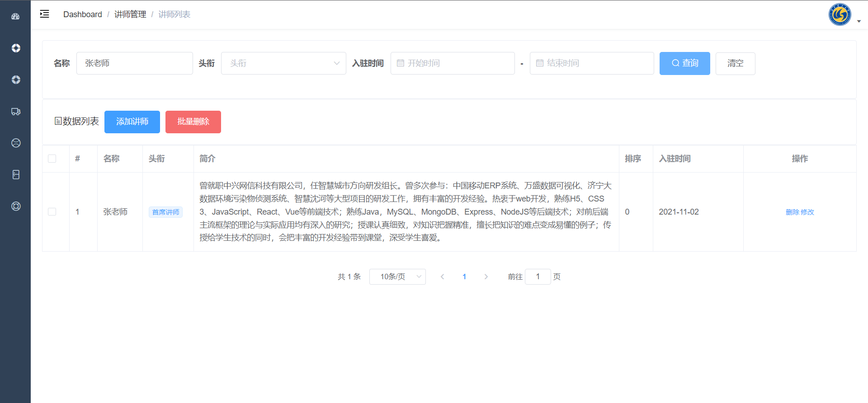Click the 添加讲师 button

[132, 122]
